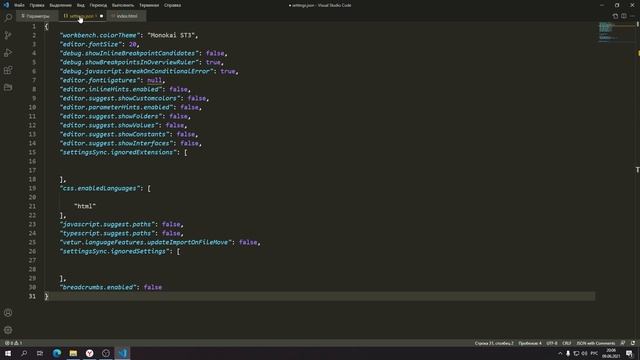Image resolution: width=640 pixels, height=360 pixels.
Task: Click the VS Code logo in title bar
Action: (6, 5)
